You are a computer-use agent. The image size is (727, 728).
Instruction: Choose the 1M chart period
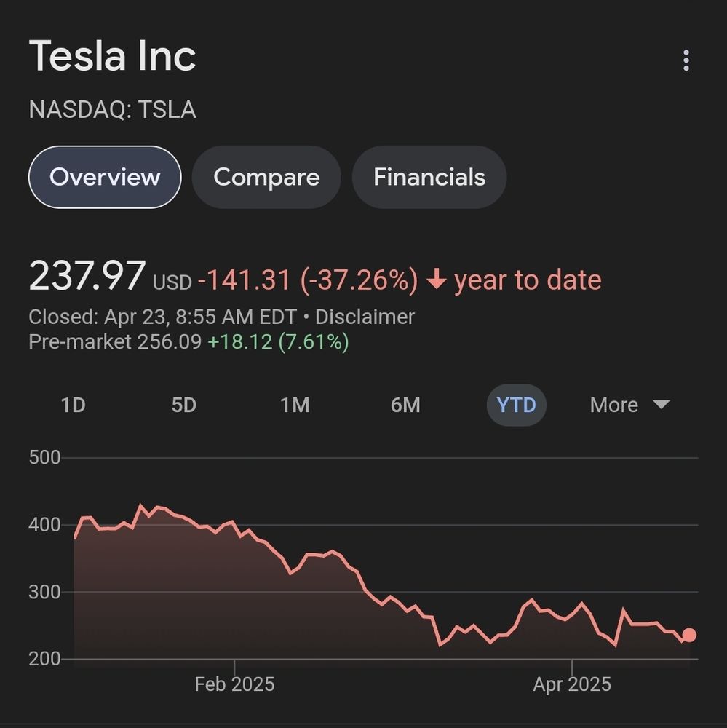point(295,405)
